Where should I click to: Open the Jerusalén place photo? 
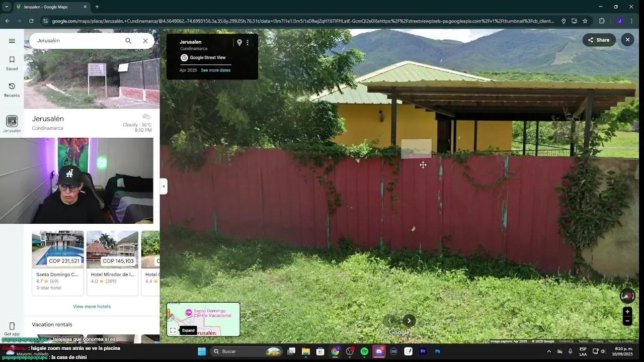92,79
